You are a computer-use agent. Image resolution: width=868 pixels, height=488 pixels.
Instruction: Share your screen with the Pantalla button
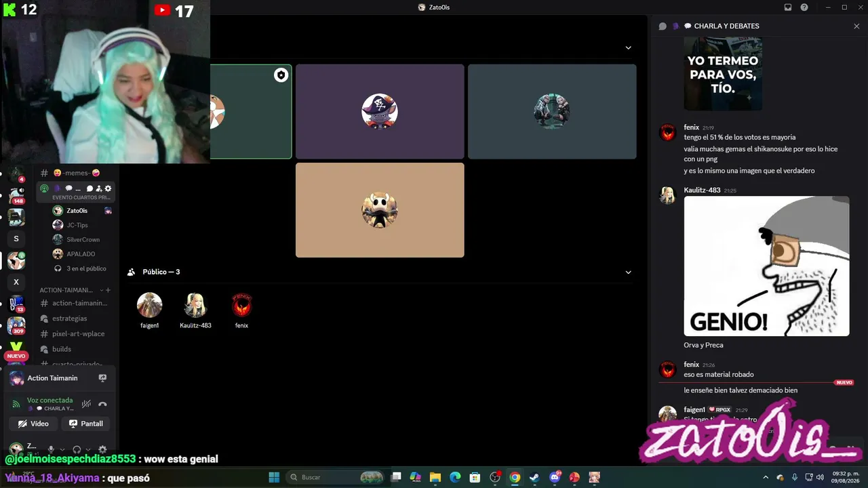87,424
